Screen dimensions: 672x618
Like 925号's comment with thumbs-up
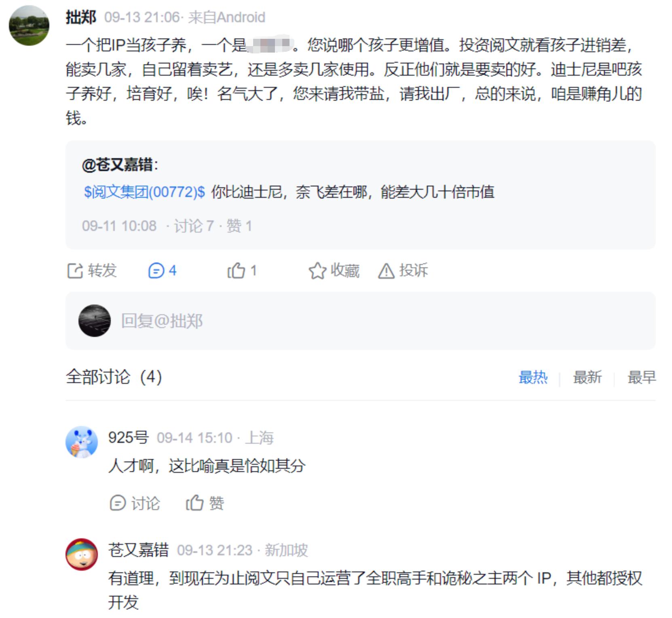pyautogui.click(x=194, y=503)
